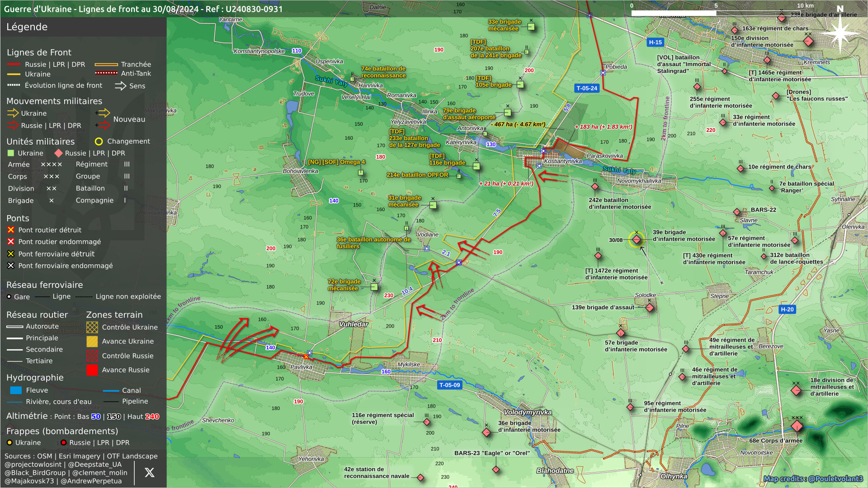This screenshot has width=868, height=488.
Task: Click the 68e Corps d'armée diamond marker
Action: 797,426
